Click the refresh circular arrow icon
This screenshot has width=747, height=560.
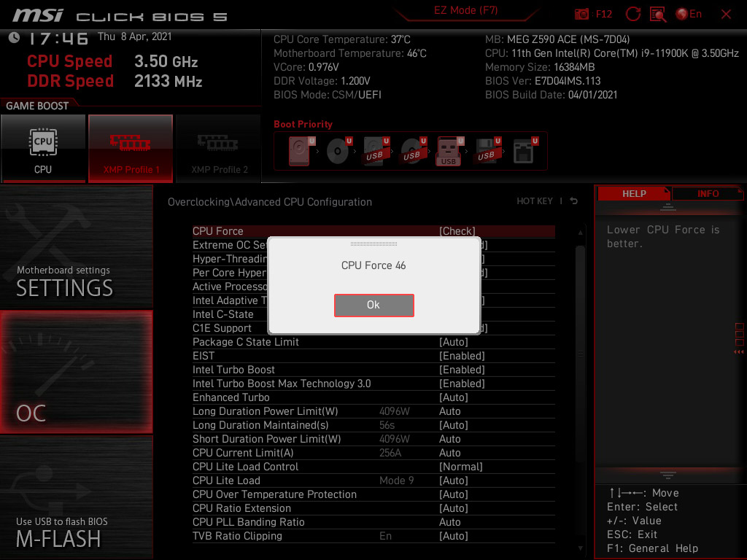pos(632,15)
